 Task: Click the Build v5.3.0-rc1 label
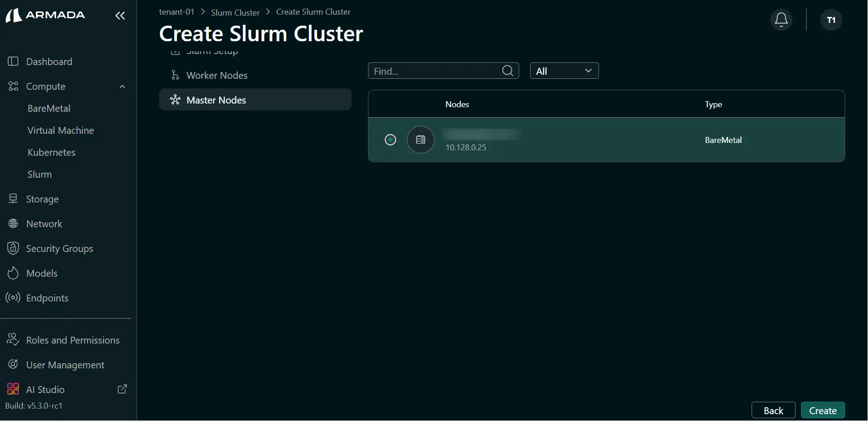[x=33, y=406]
